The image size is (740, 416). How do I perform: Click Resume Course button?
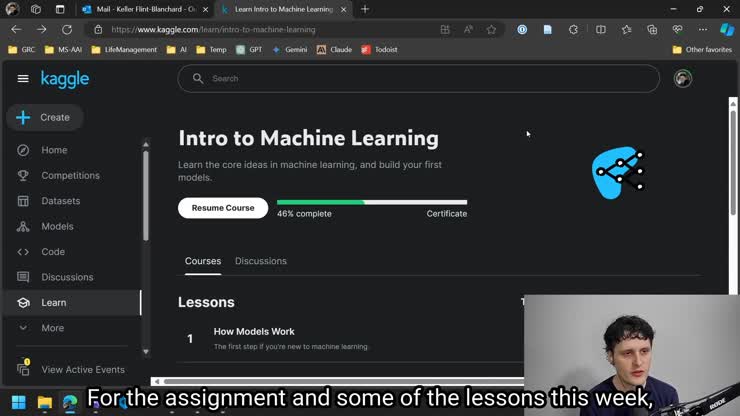point(223,208)
